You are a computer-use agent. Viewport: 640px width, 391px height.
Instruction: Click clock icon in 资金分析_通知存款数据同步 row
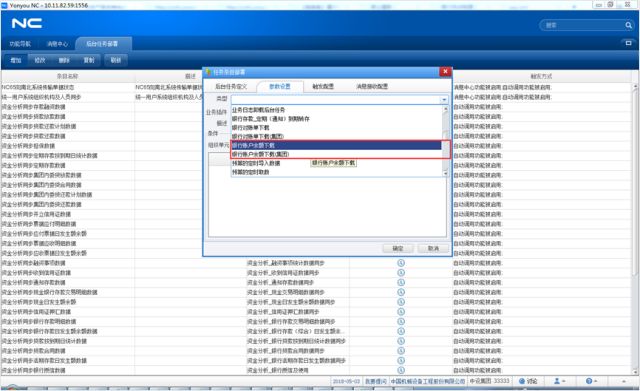(x=401, y=282)
